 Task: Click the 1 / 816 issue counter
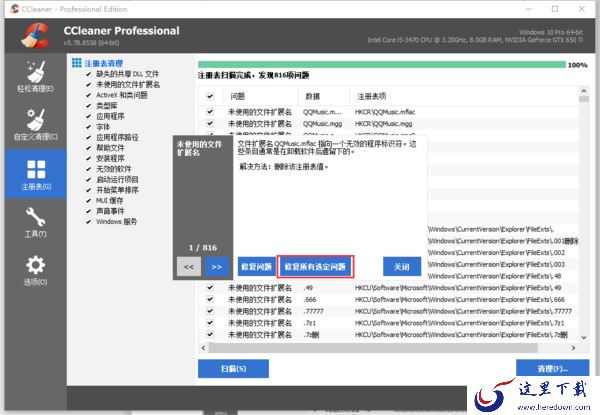[203, 247]
